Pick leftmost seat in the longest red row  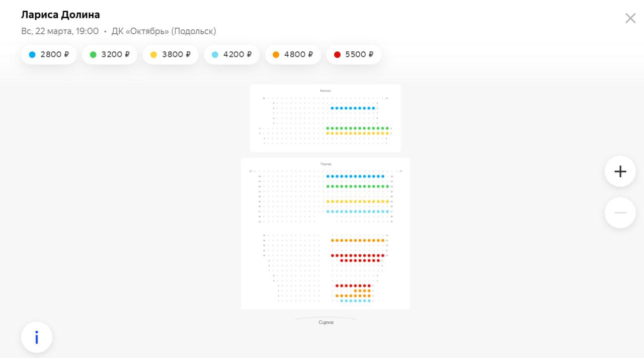pos(332,255)
